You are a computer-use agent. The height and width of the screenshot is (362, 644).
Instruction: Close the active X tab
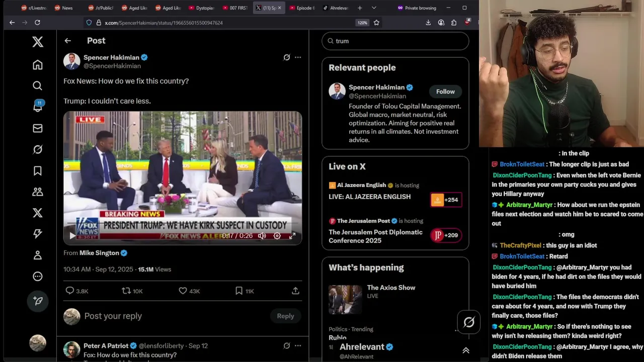[279, 8]
